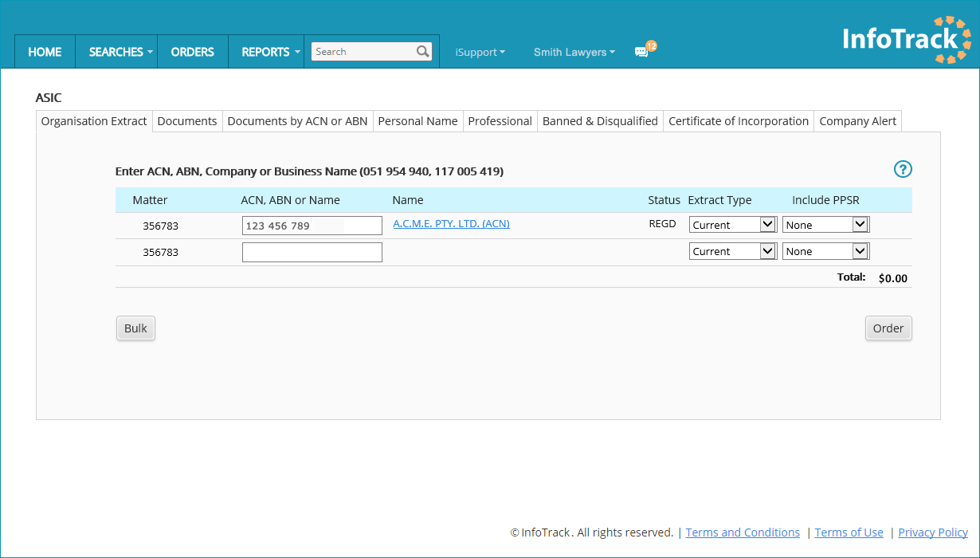The image size is (980, 558).
Task: Click the HOME menu item
Action: [45, 51]
